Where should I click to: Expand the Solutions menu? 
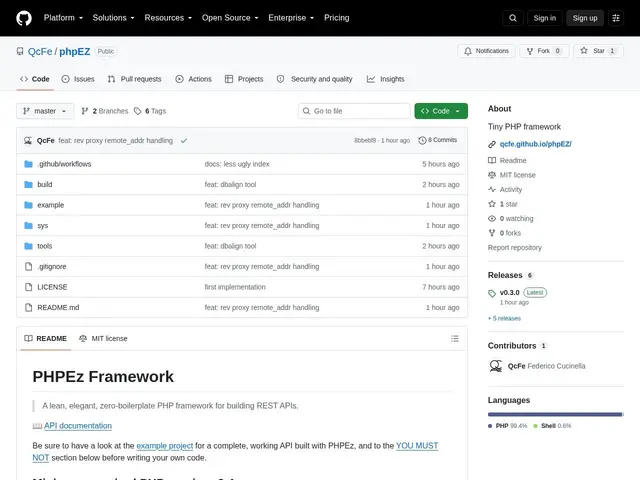113,18
